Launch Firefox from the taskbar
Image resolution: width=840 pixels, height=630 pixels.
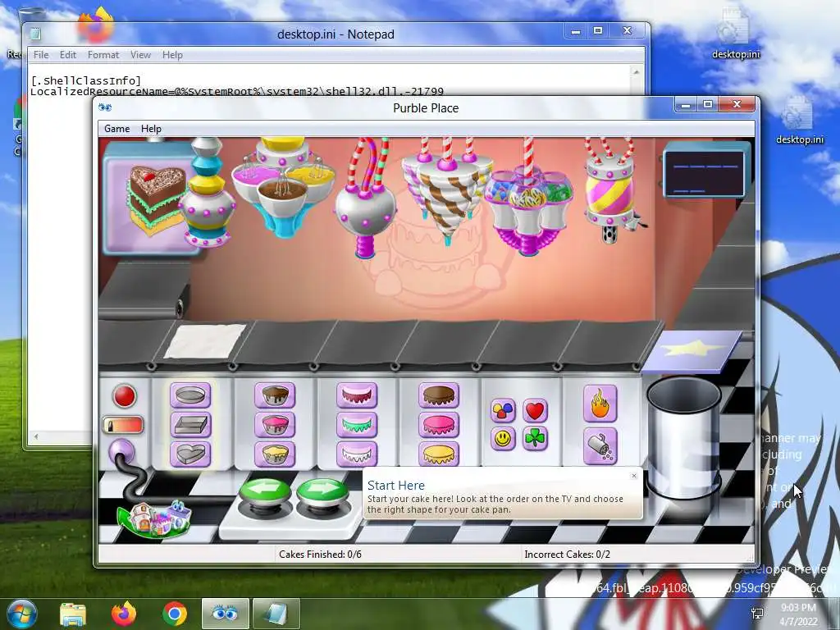[123, 614]
